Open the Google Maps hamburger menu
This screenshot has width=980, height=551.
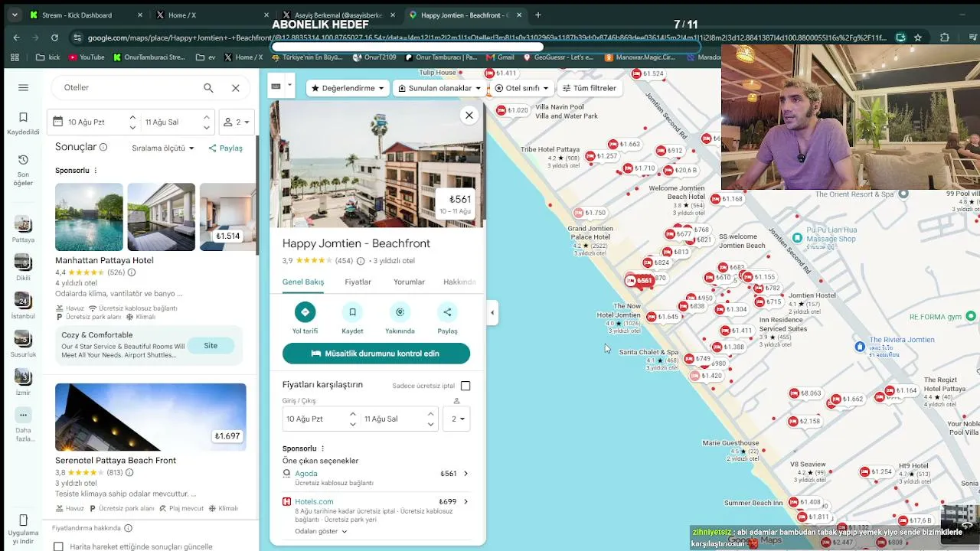(x=23, y=88)
